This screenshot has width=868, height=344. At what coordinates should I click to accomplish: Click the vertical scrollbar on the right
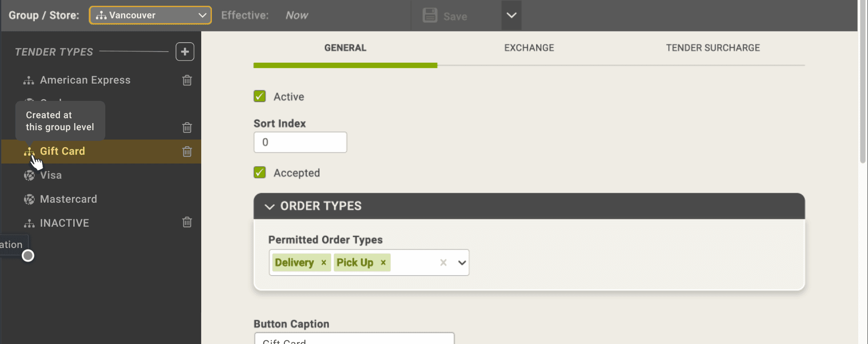point(862,82)
